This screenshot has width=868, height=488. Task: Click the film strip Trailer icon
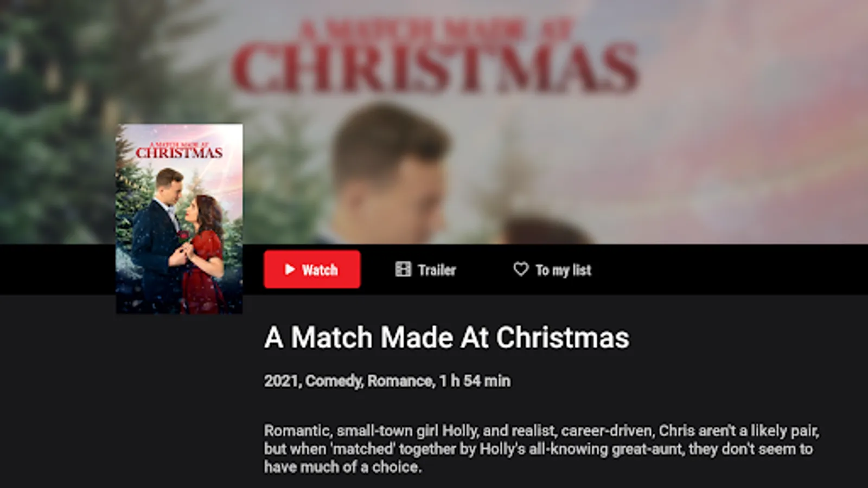pos(403,269)
